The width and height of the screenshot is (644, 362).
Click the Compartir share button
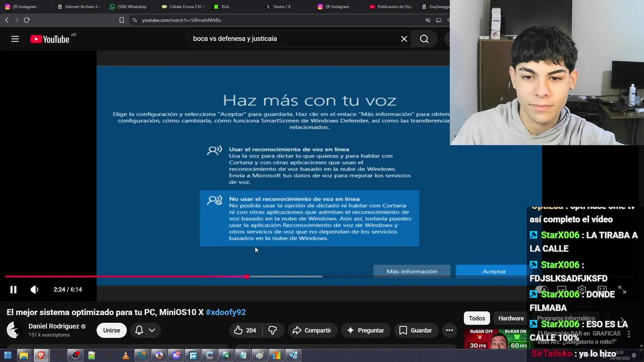(311, 330)
